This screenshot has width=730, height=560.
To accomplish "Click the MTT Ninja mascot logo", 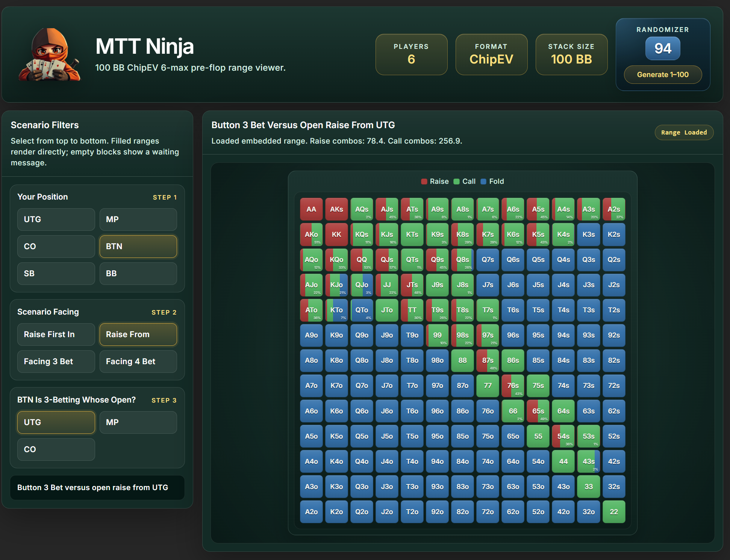I will (50, 54).
